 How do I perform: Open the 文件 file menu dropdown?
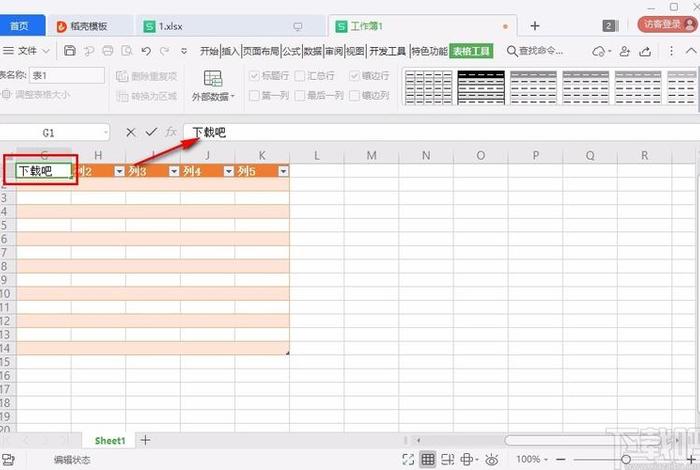point(26,51)
